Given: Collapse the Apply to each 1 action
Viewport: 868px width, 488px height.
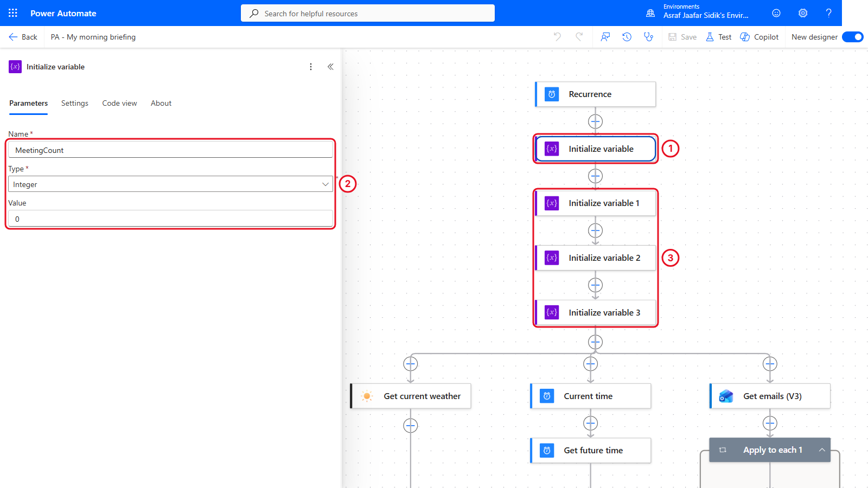Looking at the screenshot, I should tap(822, 450).
